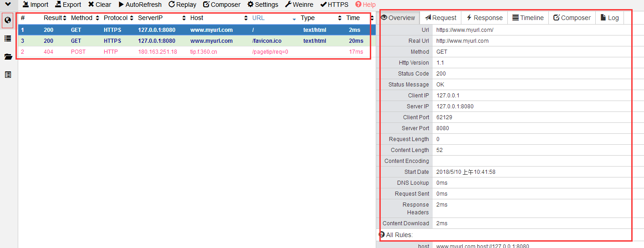The height and width of the screenshot is (248, 644).
Task: Open the Help link
Action: click(x=365, y=5)
